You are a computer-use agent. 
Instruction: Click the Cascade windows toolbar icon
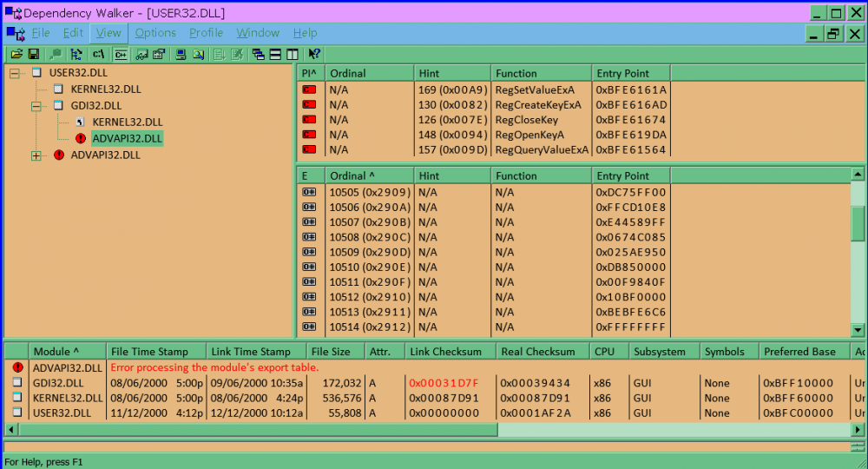pos(259,54)
